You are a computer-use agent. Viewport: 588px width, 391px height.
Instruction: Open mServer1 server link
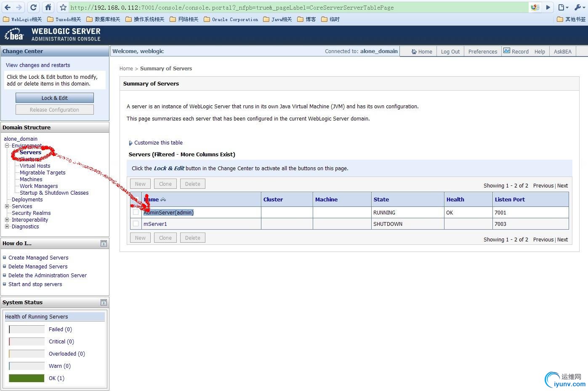155,224
